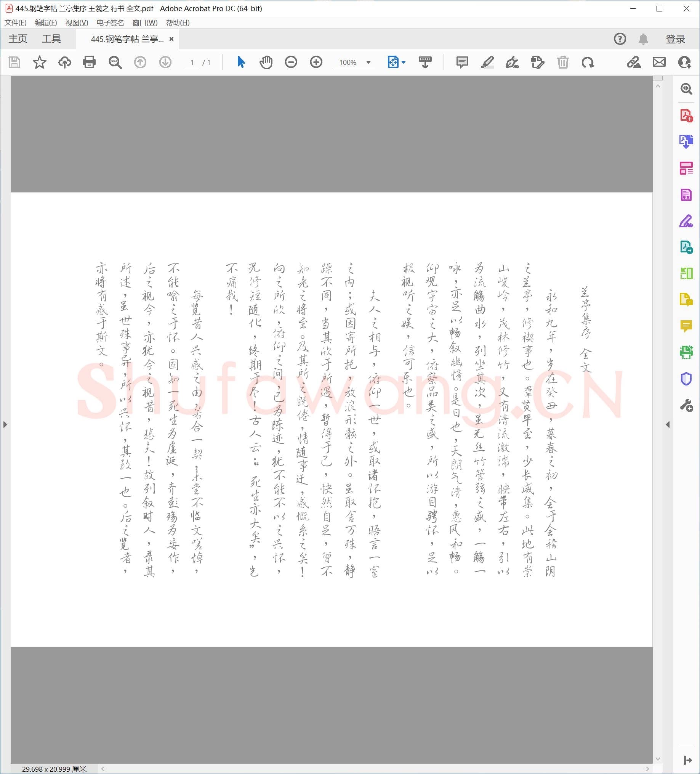Image resolution: width=700 pixels, height=774 pixels.
Task: Click the zoom in plus button
Action: click(316, 62)
